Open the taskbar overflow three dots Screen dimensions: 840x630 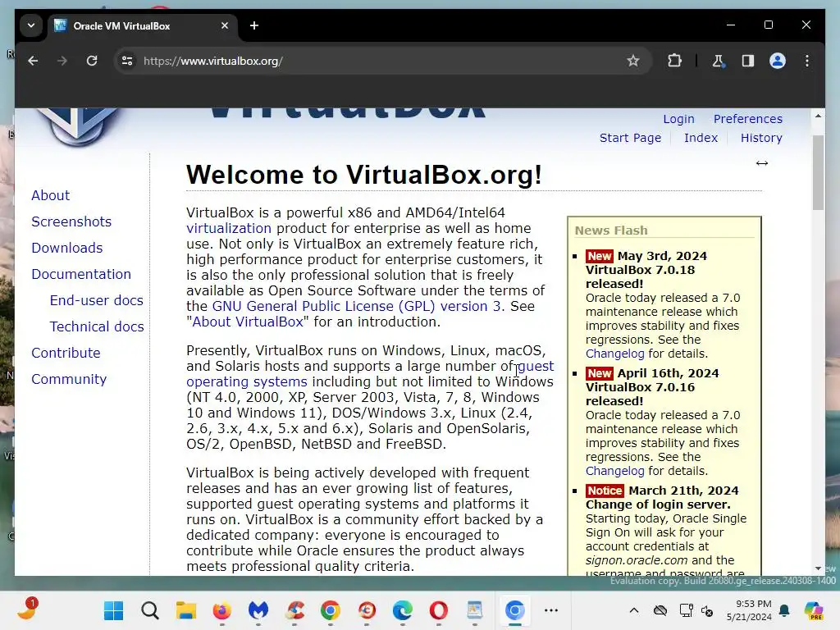(551, 610)
